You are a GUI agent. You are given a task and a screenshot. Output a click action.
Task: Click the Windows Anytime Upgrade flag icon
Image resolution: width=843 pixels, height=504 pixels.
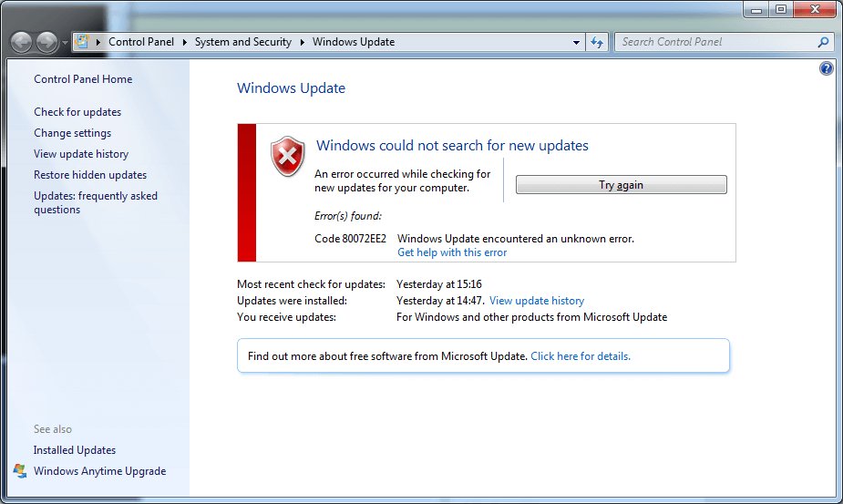tap(20, 471)
